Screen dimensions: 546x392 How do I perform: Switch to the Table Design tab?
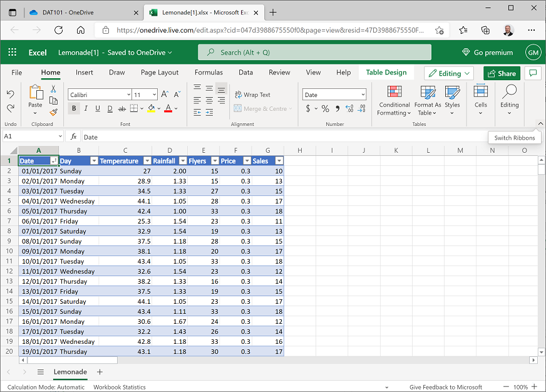(x=387, y=73)
